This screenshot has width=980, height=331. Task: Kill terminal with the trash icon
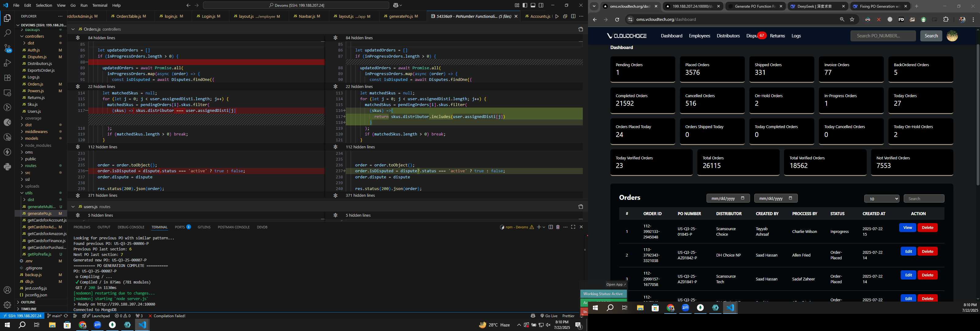click(x=558, y=227)
